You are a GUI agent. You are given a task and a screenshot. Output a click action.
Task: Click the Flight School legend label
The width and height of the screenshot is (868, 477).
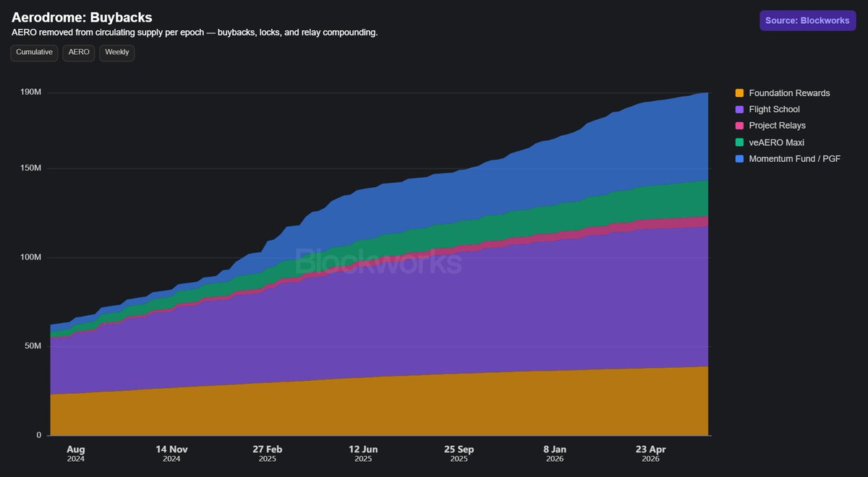point(774,109)
